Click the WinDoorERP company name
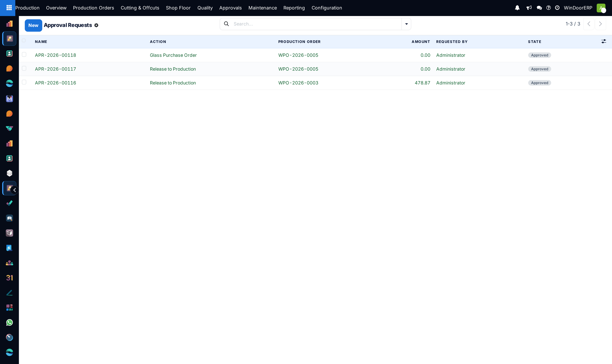This screenshot has width=612, height=364. (x=578, y=8)
